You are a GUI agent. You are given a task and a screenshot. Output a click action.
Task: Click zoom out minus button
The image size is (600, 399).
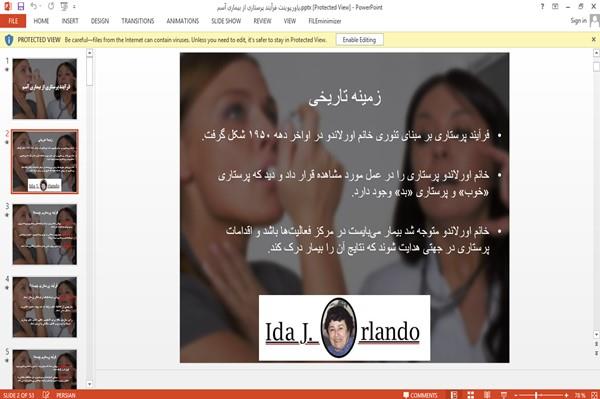516,395
